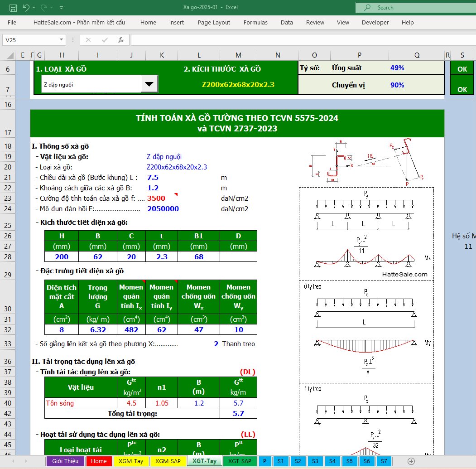Click inside the Search box
Image resolution: width=476 pixels, height=469 pixels.
tap(416, 8)
